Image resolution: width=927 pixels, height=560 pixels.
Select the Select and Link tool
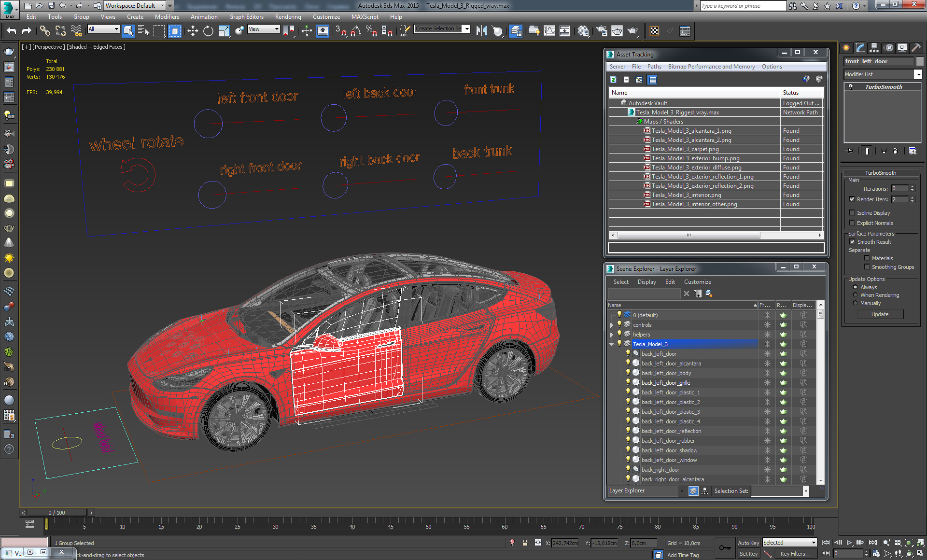(x=45, y=31)
